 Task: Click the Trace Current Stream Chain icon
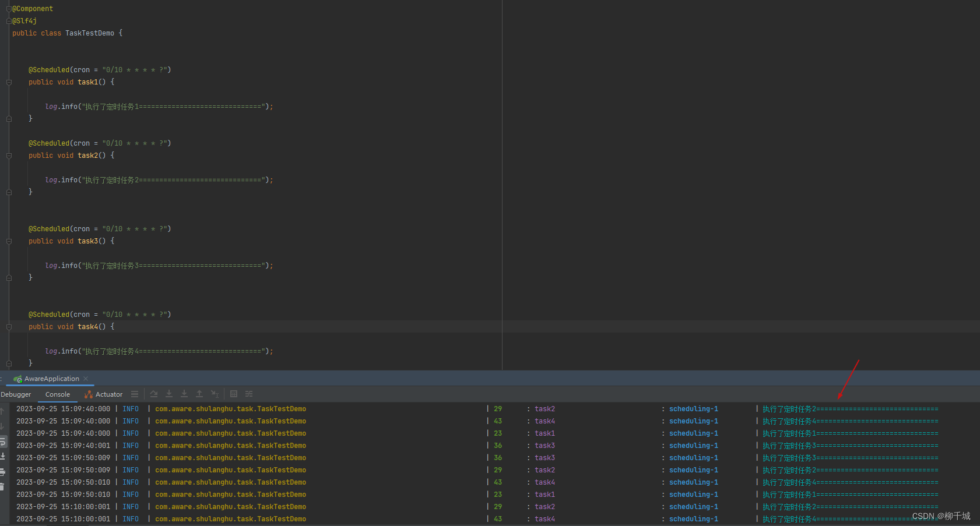pyautogui.click(x=249, y=394)
